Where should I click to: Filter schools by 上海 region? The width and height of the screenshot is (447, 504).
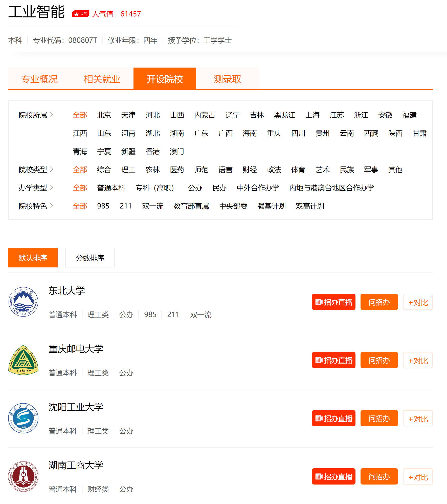312,115
